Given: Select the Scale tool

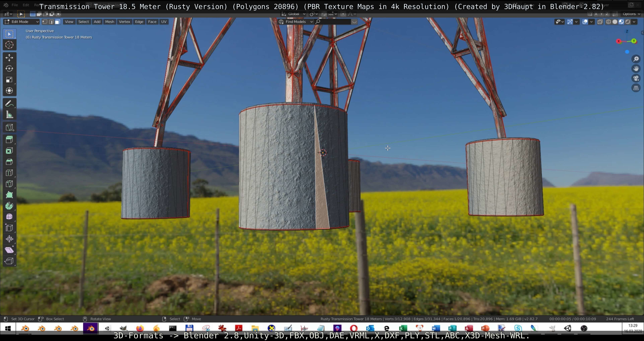Looking at the screenshot, I should pos(9,80).
